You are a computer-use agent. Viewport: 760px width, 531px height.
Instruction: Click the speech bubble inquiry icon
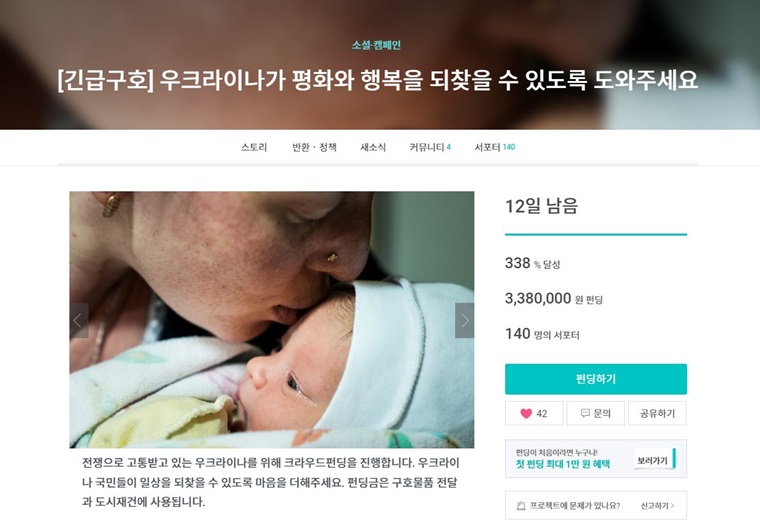point(585,413)
